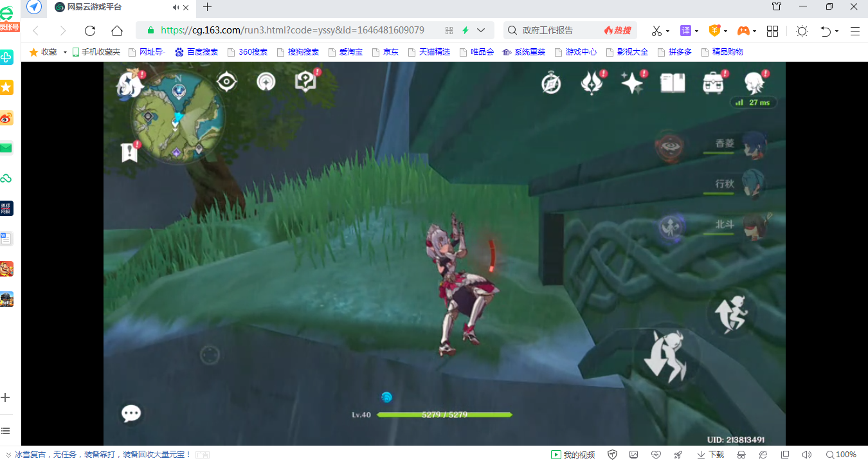Image resolution: width=868 pixels, height=463 pixels.
Task: Open the wish star icon
Action: 632,84
